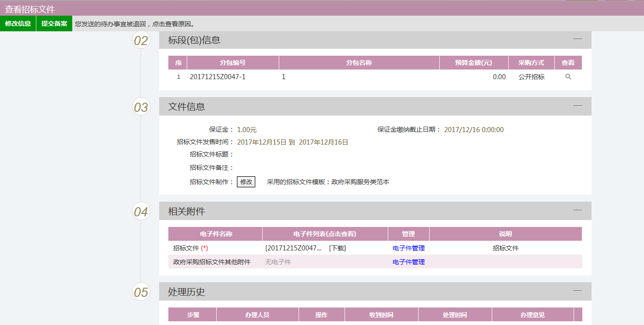Open the returned to-do reason message
Screen dimensions: 644x325
(135, 24)
